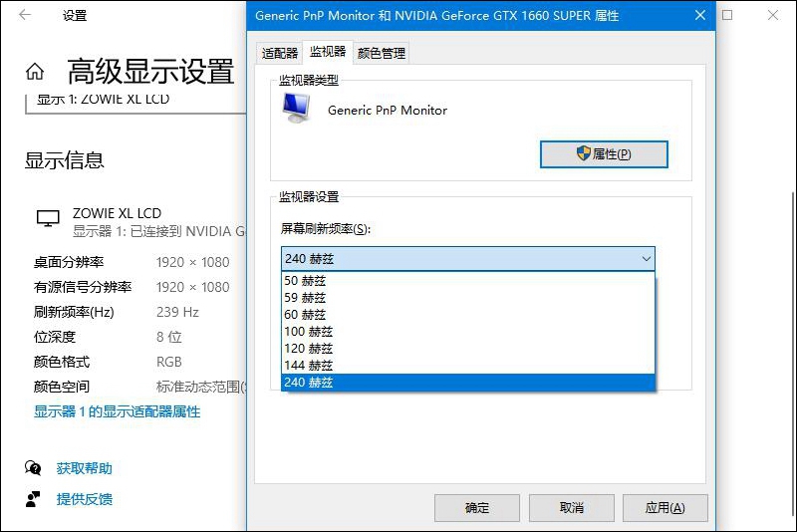The width and height of the screenshot is (797, 532).
Task: Click the 属性(P) button
Action: coord(604,154)
